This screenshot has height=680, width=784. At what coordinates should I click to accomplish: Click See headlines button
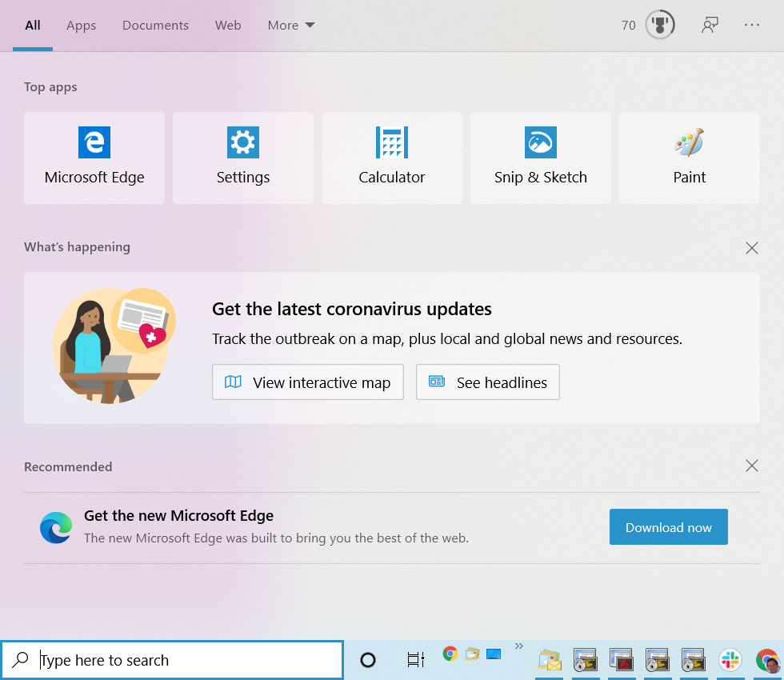487,382
